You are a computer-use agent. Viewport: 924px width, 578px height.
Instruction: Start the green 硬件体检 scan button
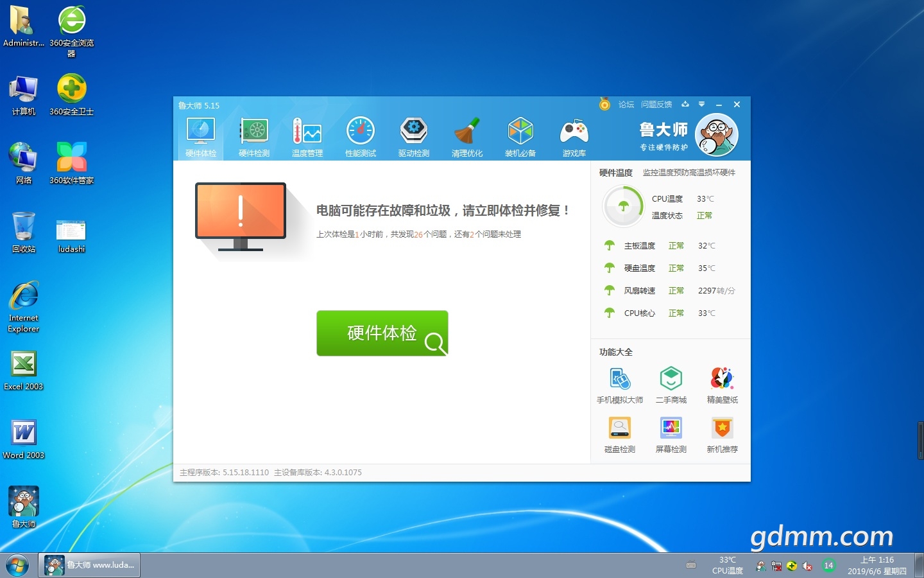(382, 333)
